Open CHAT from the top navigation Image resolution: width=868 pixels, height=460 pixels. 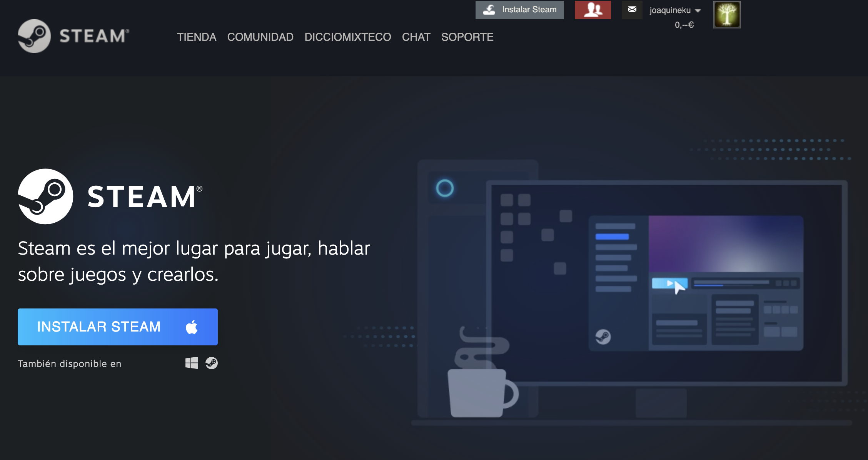pos(416,37)
